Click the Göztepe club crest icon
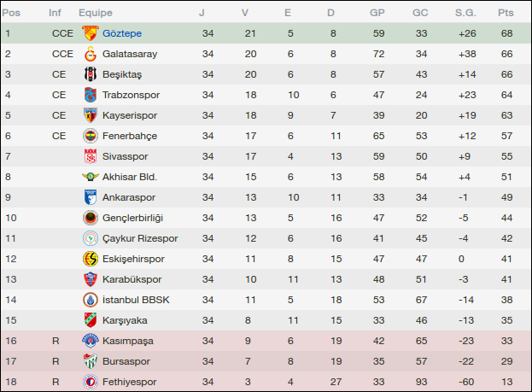Screen dimensions: 532x392 pos(90,33)
